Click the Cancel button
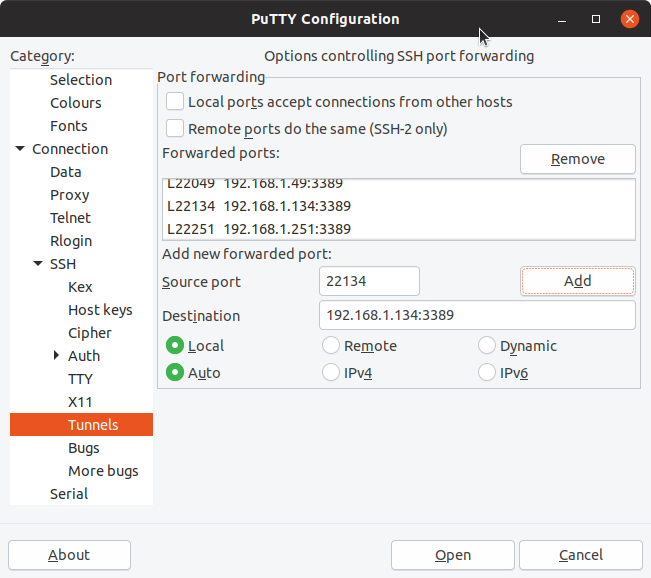This screenshot has height=578, width=651. pyautogui.click(x=581, y=555)
